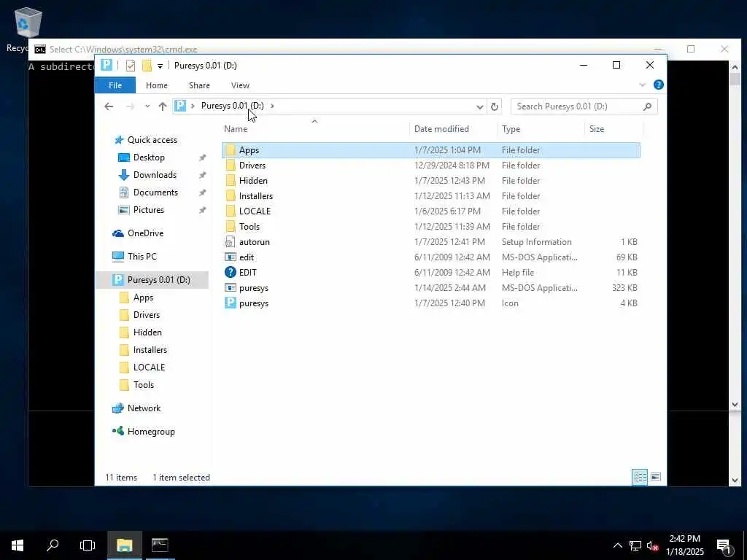The width and height of the screenshot is (747, 560).
Task: Click the network icon in system tray
Action: pos(635,545)
